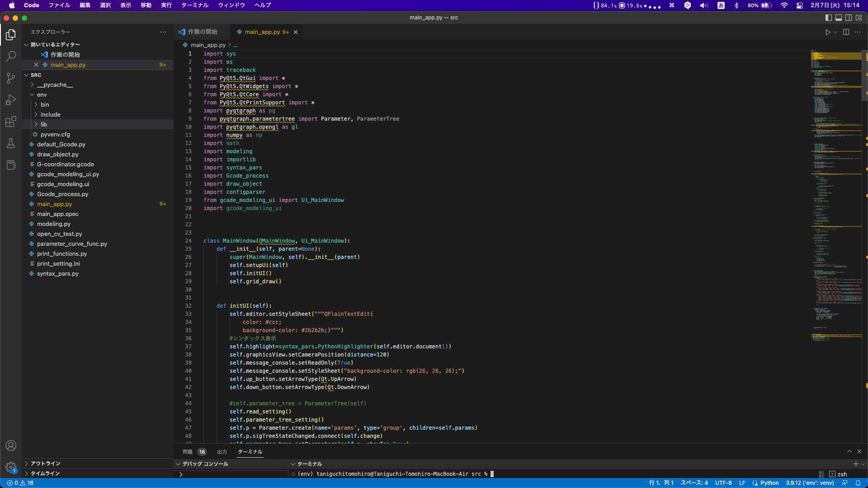This screenshot has height=488, width=868.
Task: Open the Source Control view
Action: (11, 78)
